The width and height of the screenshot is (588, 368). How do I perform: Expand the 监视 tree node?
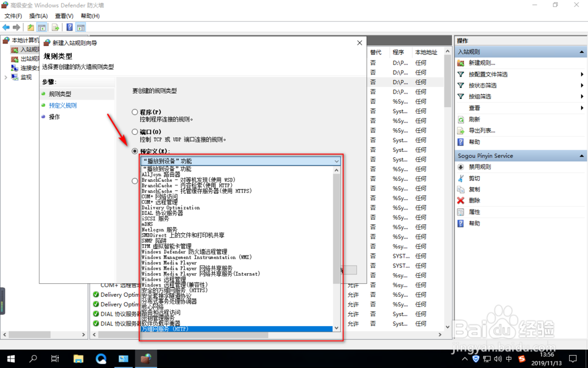pyautogui.click(x=6, y=77)
